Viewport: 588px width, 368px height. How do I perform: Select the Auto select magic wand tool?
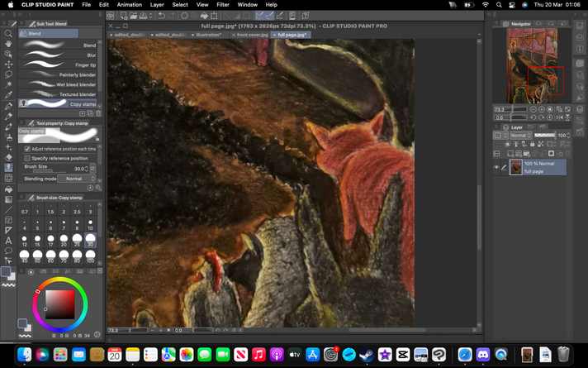[x=8, y=84]
